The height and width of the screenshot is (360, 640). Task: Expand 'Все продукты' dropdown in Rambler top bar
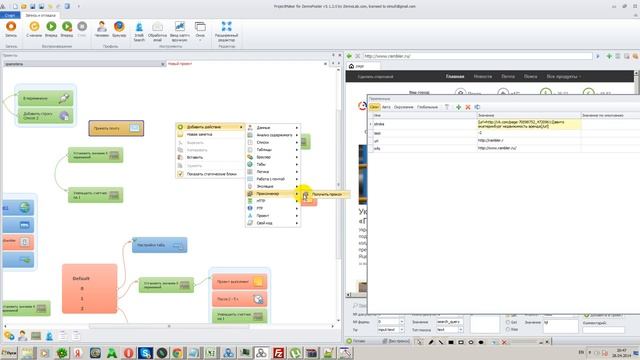pos(564,76)
